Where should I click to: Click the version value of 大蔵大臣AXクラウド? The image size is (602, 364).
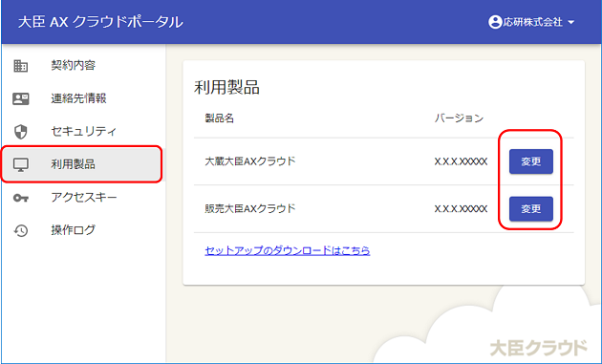click(x=461, y=162)
